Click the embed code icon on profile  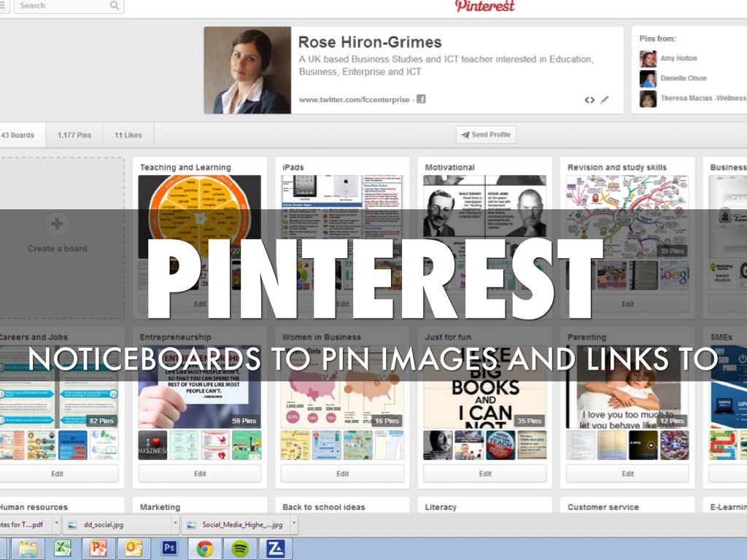[x=589, y=100]
